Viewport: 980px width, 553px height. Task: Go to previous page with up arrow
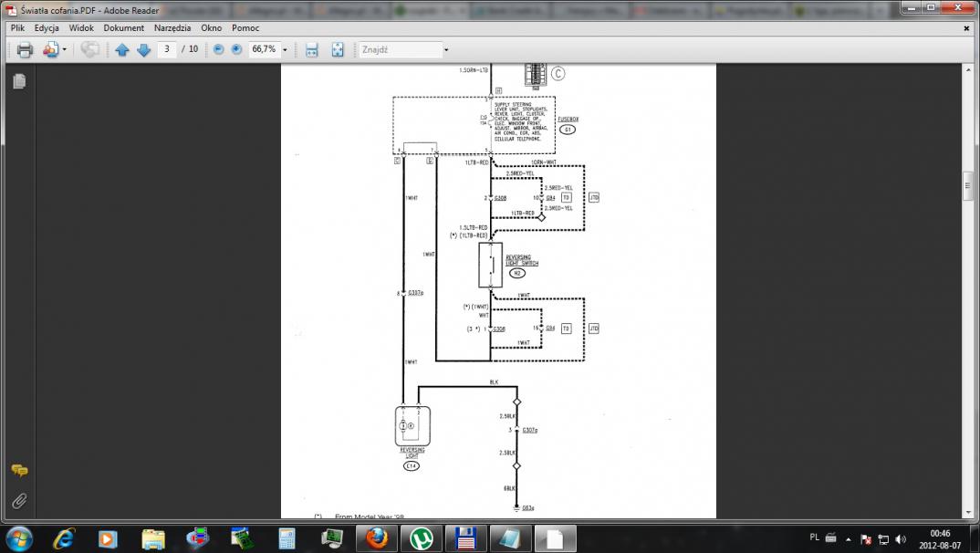(x=122, y=49)
